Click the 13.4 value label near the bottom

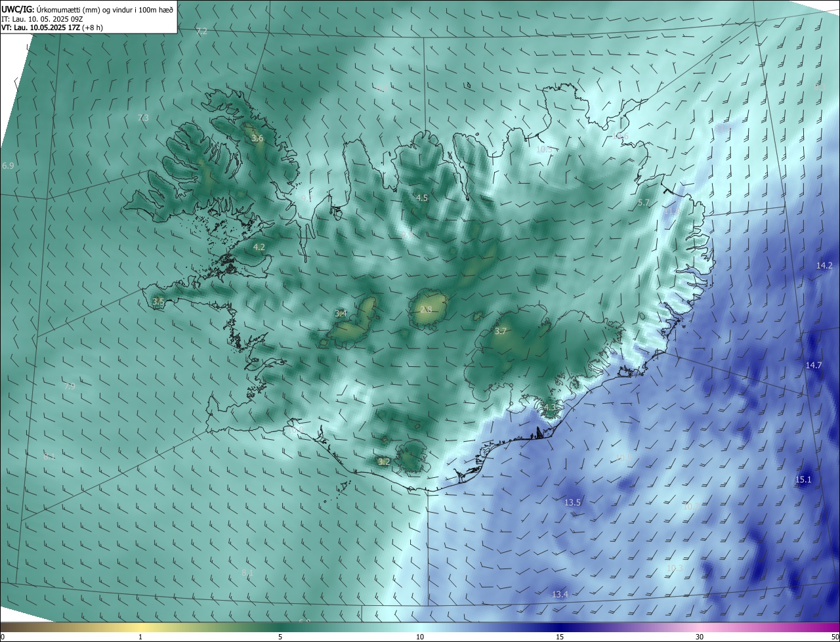pos(560,595)
